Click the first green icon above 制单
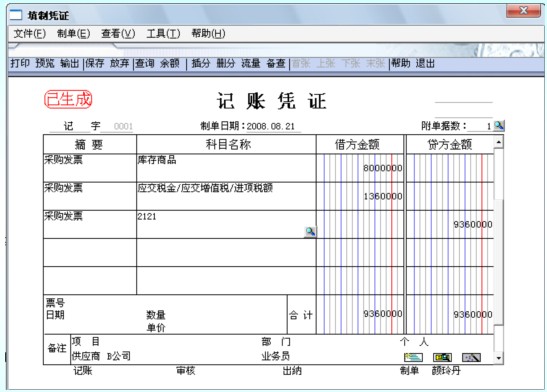This screenshot has width=547, height=392. click(413, 357)
